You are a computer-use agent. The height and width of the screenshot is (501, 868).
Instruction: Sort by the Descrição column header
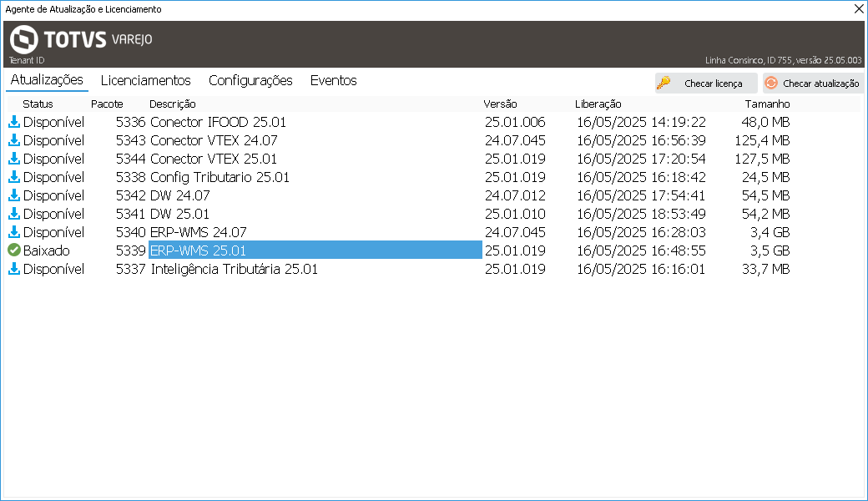(x=173, y=104)
